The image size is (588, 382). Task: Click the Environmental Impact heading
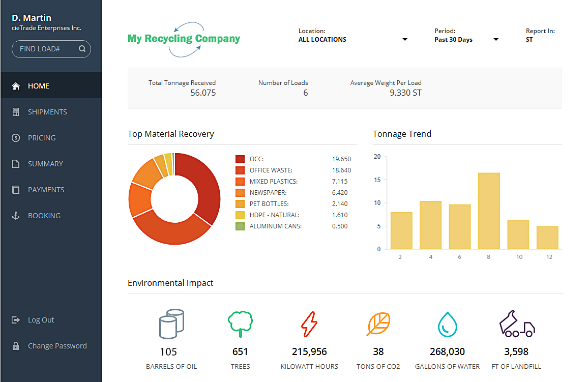coord(170,283)
